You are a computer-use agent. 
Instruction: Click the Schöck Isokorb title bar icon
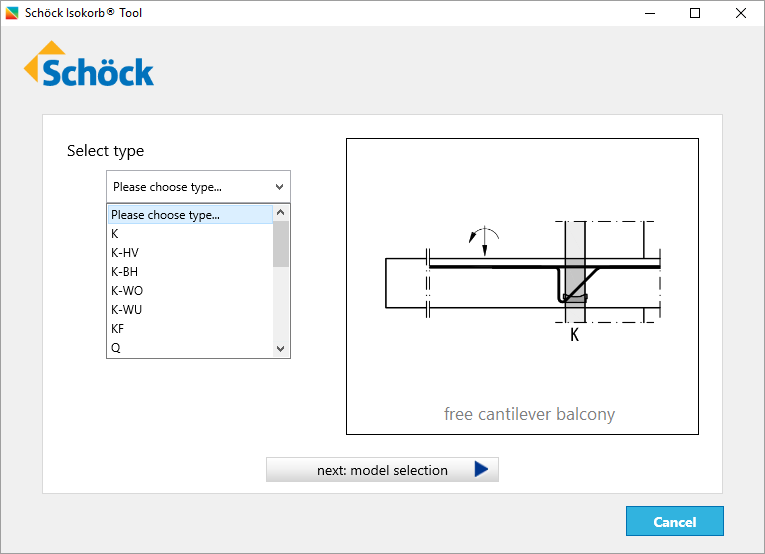(11, 13)
